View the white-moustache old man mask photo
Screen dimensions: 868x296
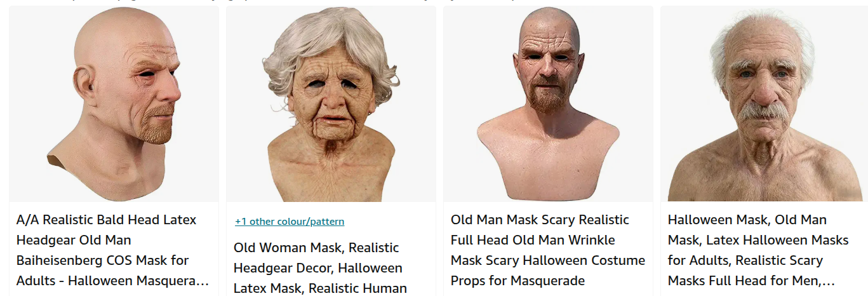(x=765, y=104)
